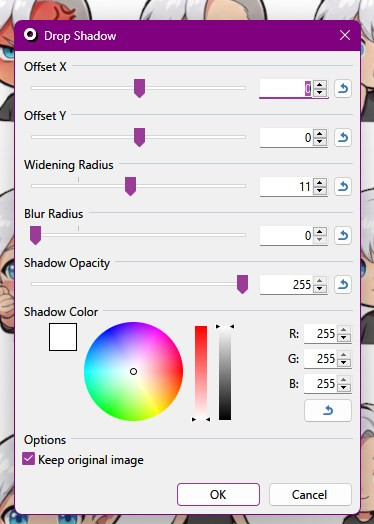Decrease Offset Y with down arrow
Image resolution: width=374 pixels, height=524 pixels.
click(320, 142)
